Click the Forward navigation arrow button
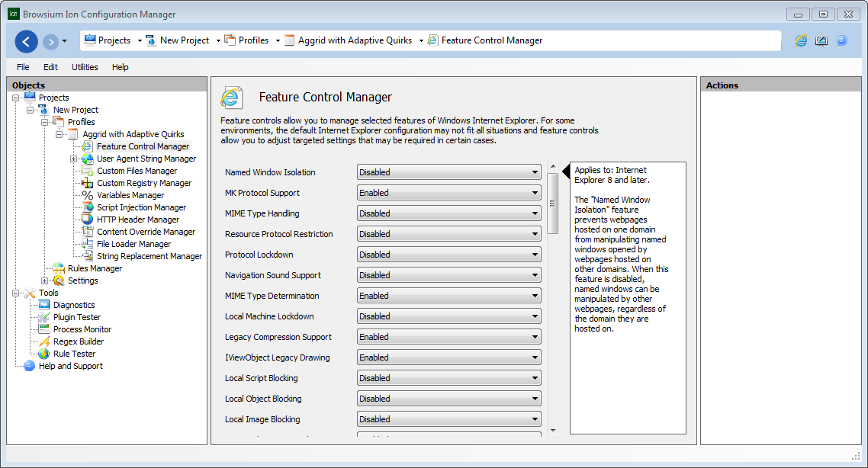868x468 pixels. coord(50,41)
